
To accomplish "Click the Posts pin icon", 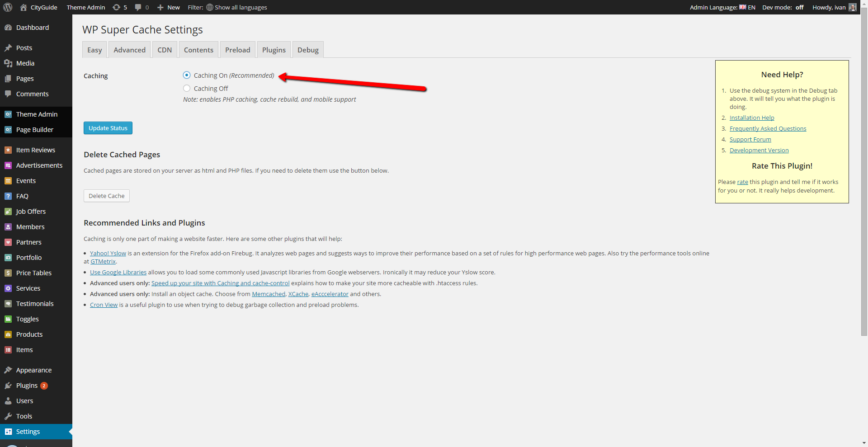I will pos(8,48).
